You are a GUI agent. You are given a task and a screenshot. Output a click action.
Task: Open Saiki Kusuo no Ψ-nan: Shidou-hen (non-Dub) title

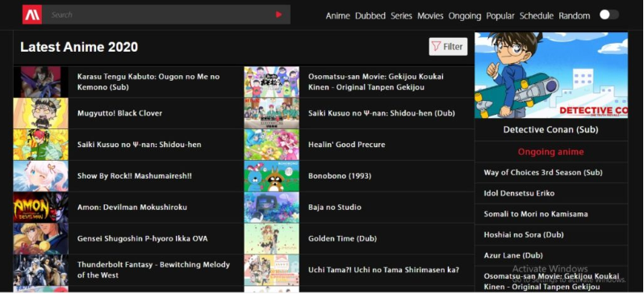point(140,145)
